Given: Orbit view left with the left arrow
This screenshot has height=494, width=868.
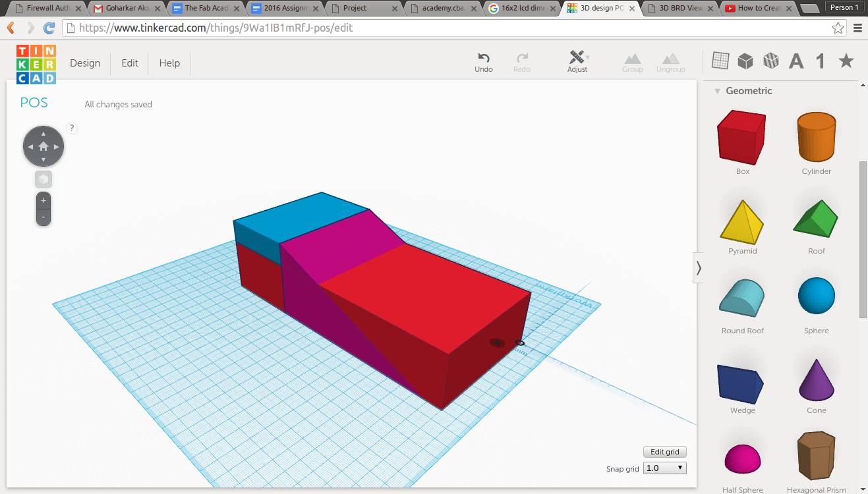Looking at the screenshot, I should (30, 146).
